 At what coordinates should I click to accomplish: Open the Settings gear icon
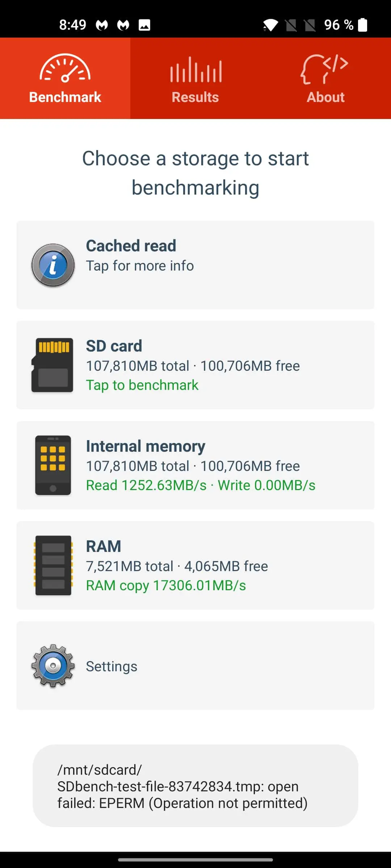click(x=53, y=666)
